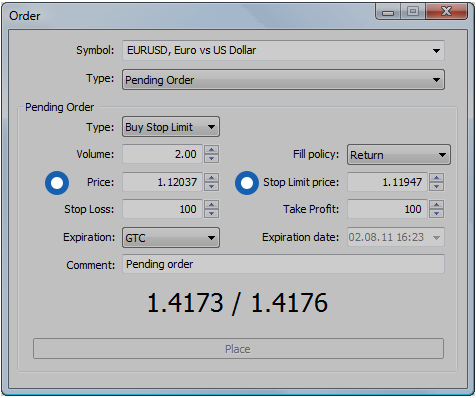Viewport: 476px width, 398px height.
Task: Close the Order window
Action: tap(446, 12)
